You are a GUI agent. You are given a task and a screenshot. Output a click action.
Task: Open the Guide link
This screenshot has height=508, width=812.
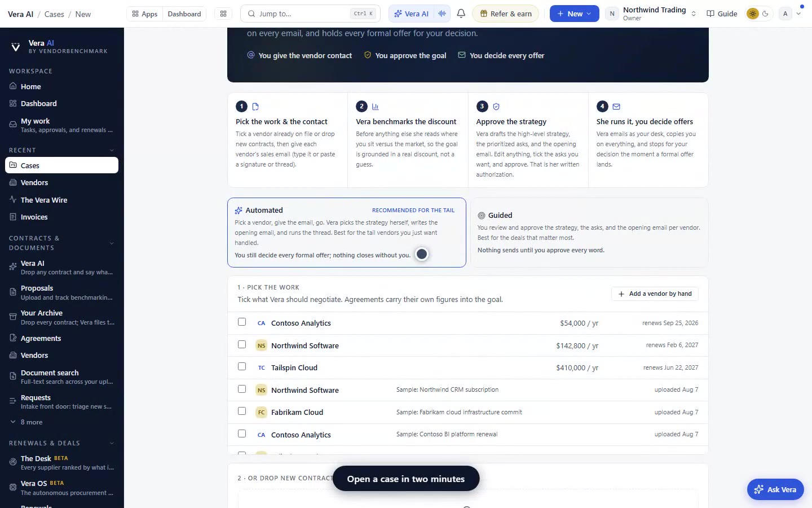[722, 14]
